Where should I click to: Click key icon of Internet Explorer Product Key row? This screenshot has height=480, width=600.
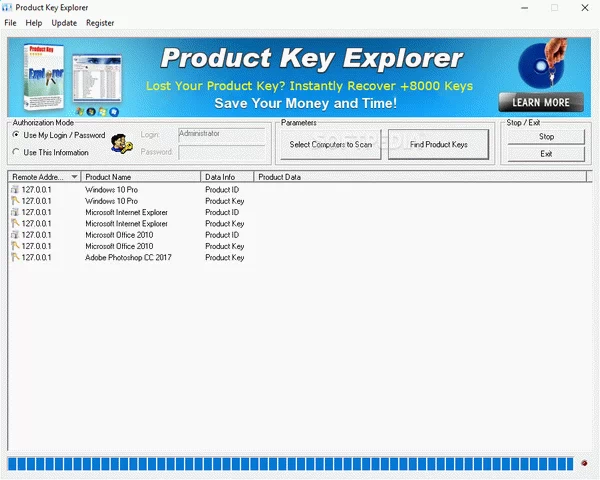coord(15,223)
